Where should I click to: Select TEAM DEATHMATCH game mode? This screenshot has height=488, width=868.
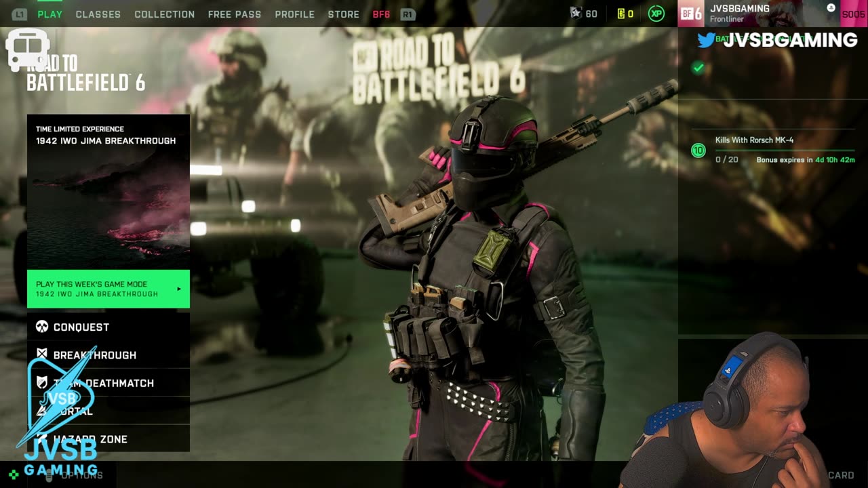(x=108, y=383)
